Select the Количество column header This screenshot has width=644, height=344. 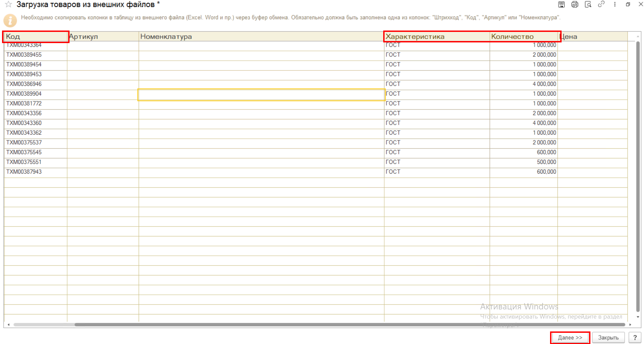(x=524, y=36)
